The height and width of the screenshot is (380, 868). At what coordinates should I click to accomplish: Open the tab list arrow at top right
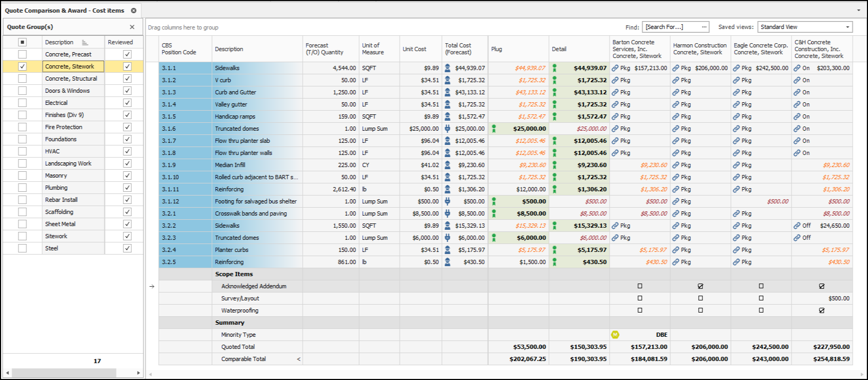click(x=859, y=10)
